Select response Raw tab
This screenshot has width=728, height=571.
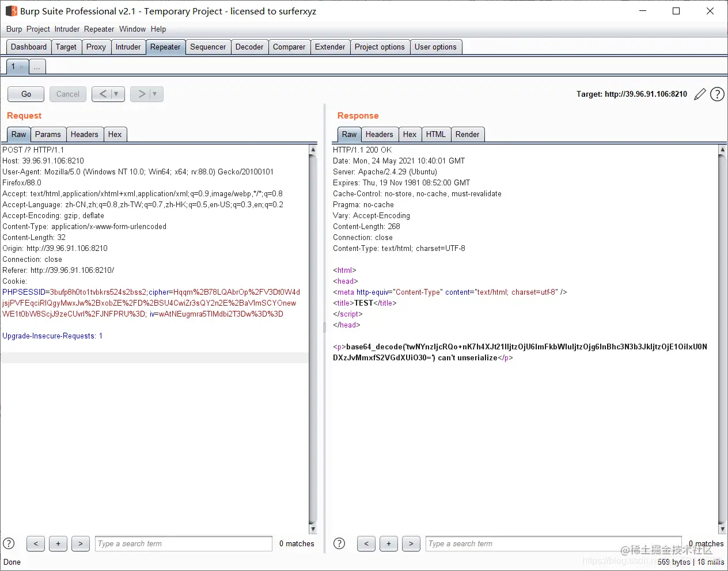[x=350, y=135]
